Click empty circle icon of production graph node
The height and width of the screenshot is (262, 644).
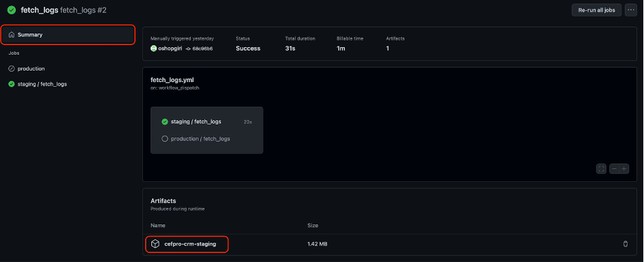(x=165, y=139)
